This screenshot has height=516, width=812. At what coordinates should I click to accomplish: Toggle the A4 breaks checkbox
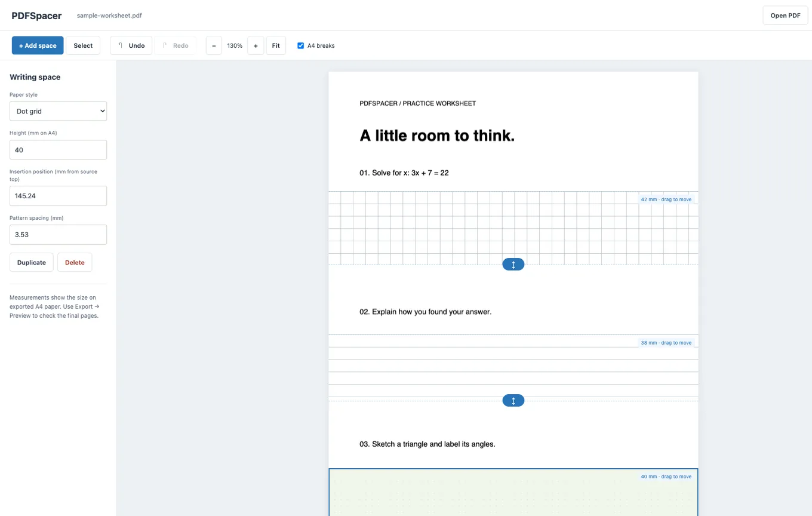coord(301,45)
